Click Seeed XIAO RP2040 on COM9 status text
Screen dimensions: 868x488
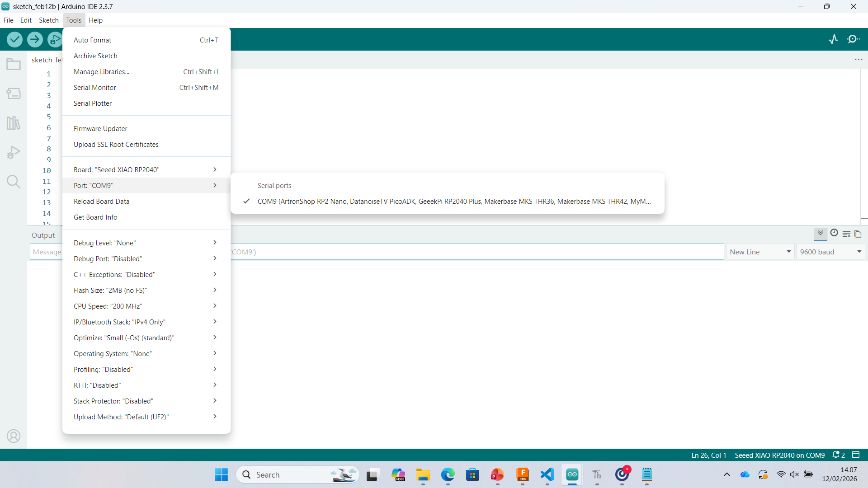point(779,455)
